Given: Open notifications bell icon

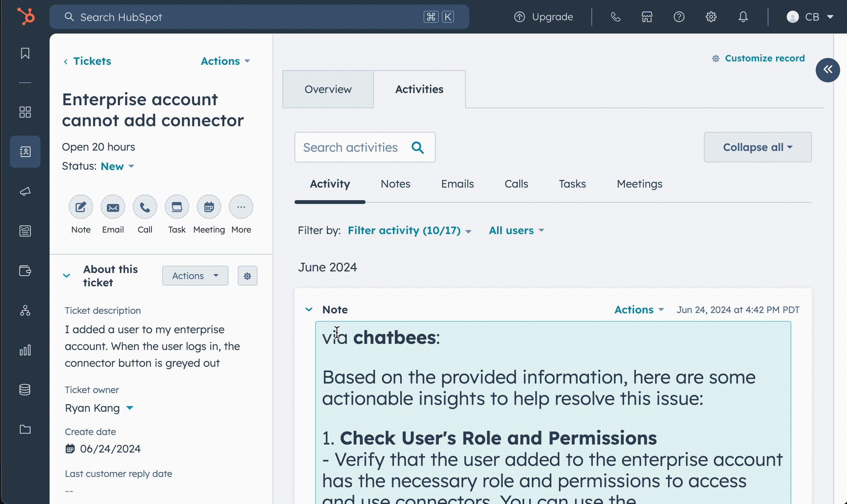Looking at the screenshot, I should [743, 17].
